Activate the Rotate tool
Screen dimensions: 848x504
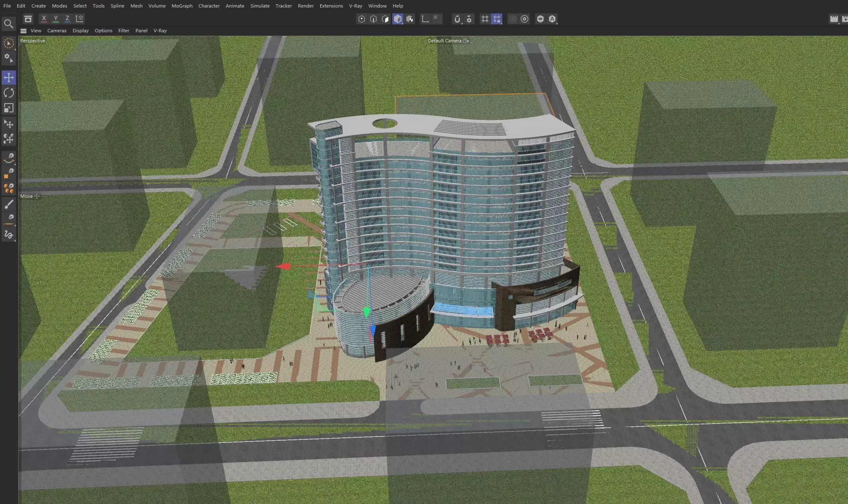tap(8, 93)
